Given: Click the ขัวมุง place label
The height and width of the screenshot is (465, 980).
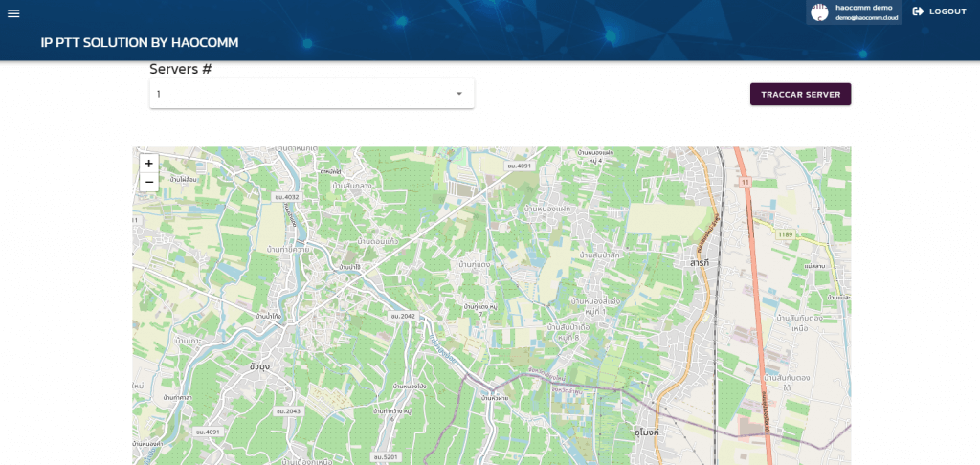Looking at the screenshot, I should 259,366.
